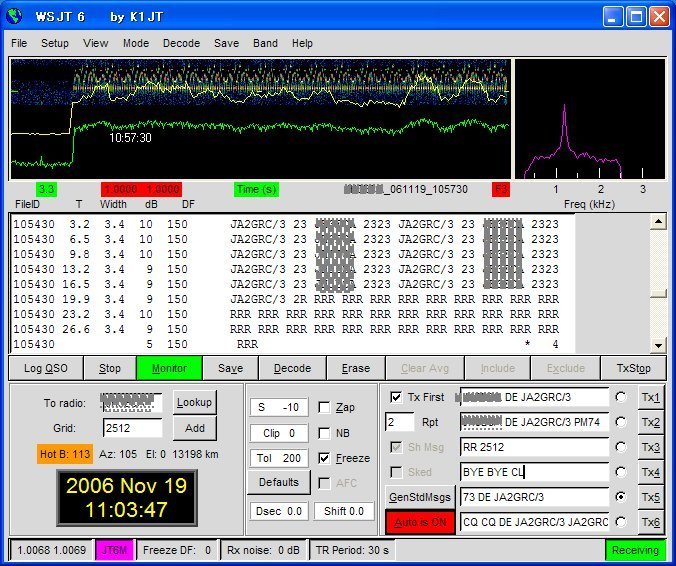Click the Stop button
Image resolution: width=676 pixels, height=566 pixels.
coord(110,368)
